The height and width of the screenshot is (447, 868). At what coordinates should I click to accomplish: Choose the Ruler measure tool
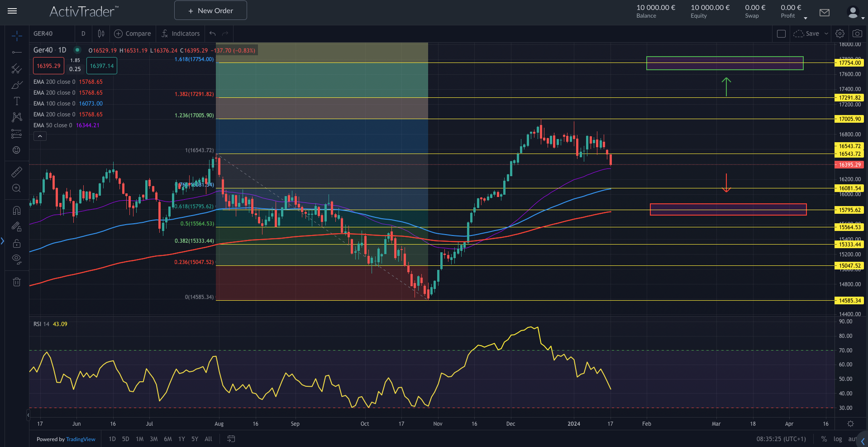pyautogui.click(x=17, y=172)
